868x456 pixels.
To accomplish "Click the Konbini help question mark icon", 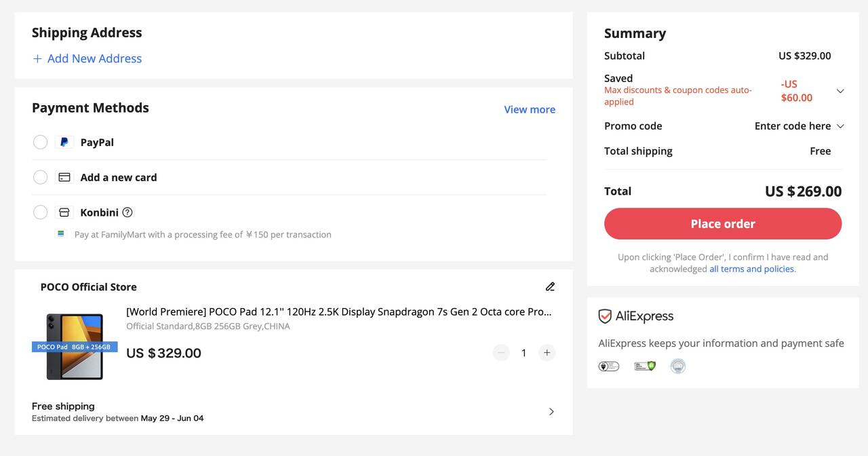I will coord(127,212).
